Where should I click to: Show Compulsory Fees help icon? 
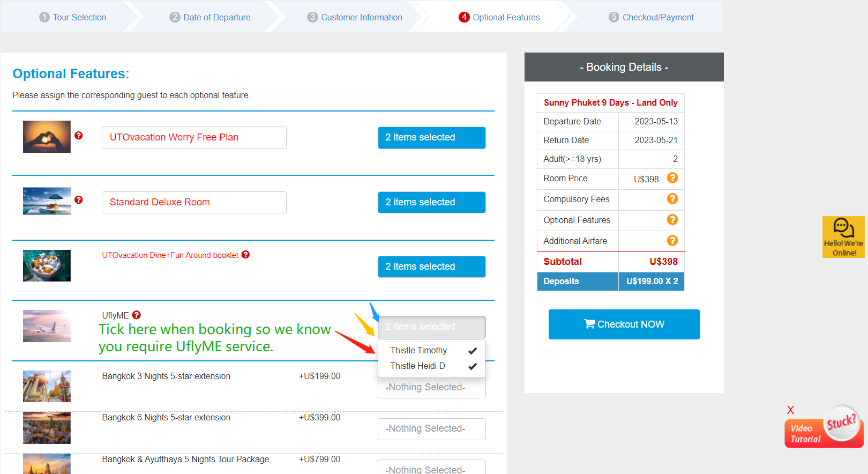click(672, 199)
